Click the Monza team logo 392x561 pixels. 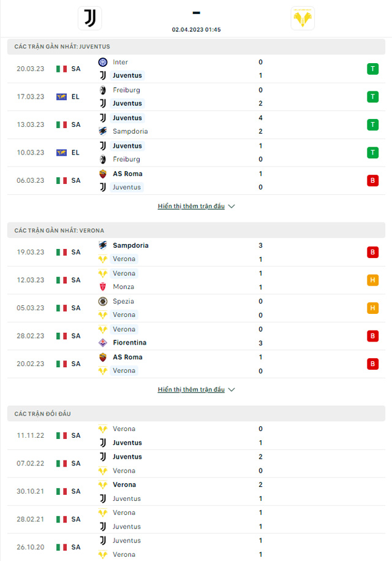click(x=103, y=287)
